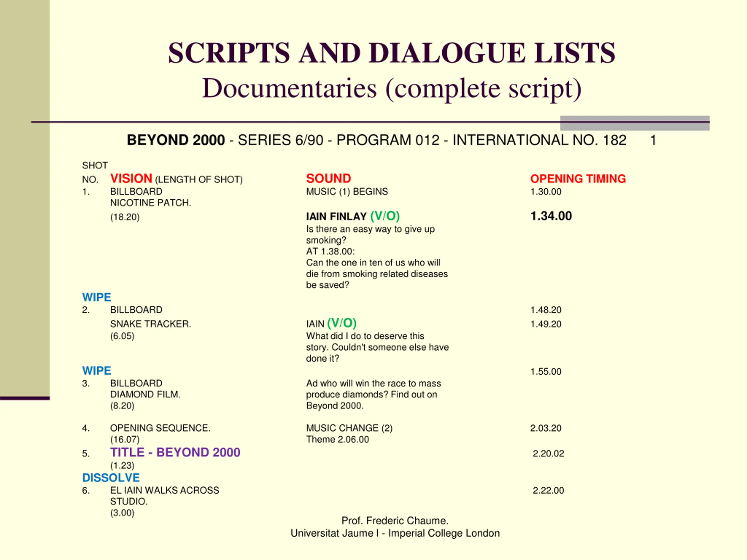Click 'SNAKE TRACKER.' text

point(151,324)
